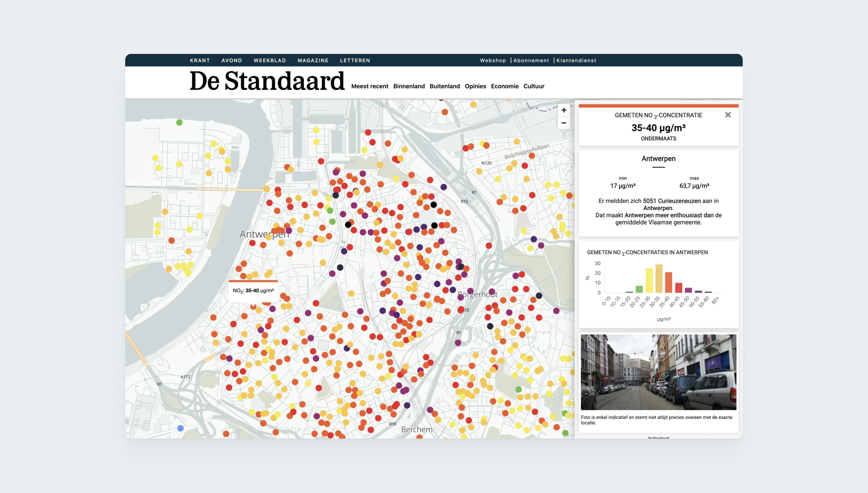Click the NO2: 35-40 µg/m³ map tooltip
The width and height of the screenshot is (868, 493).
[x=254, y=291]
